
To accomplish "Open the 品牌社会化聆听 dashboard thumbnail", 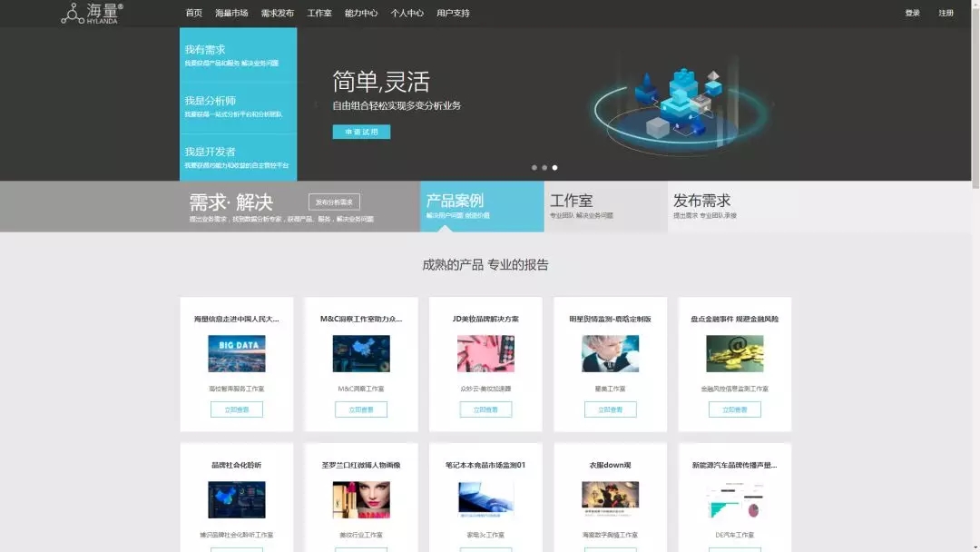I will tap(236, 499).
